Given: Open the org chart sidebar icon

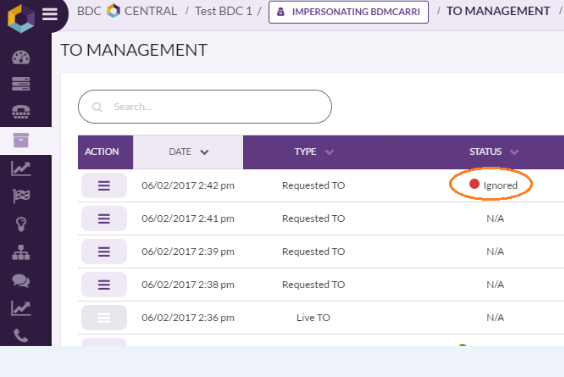Looking at the screenshot, I should click(21, 252).
